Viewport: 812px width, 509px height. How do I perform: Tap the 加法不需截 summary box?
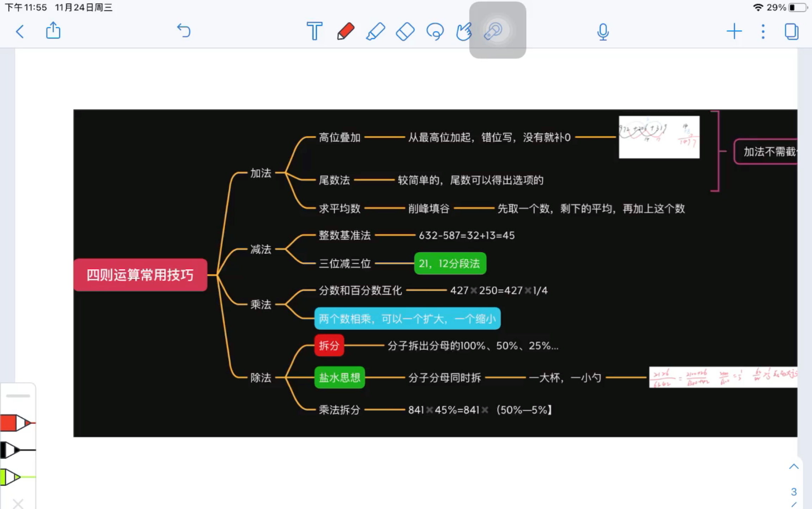pos(765,152)
